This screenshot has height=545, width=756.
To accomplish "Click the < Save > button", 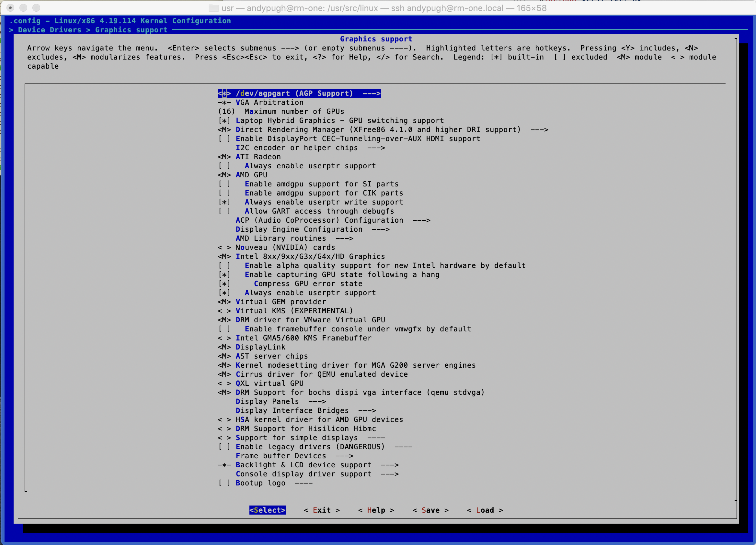I will 430,510.
